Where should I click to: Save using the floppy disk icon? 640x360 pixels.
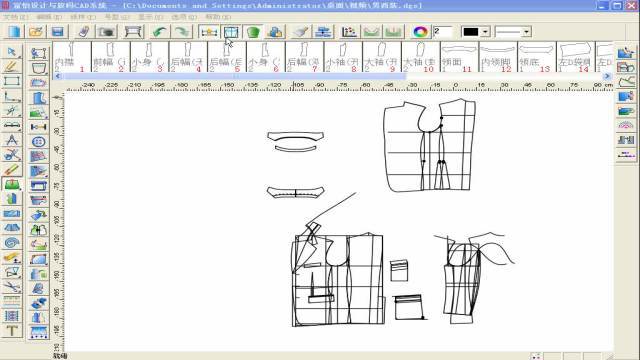click(58, 32)
